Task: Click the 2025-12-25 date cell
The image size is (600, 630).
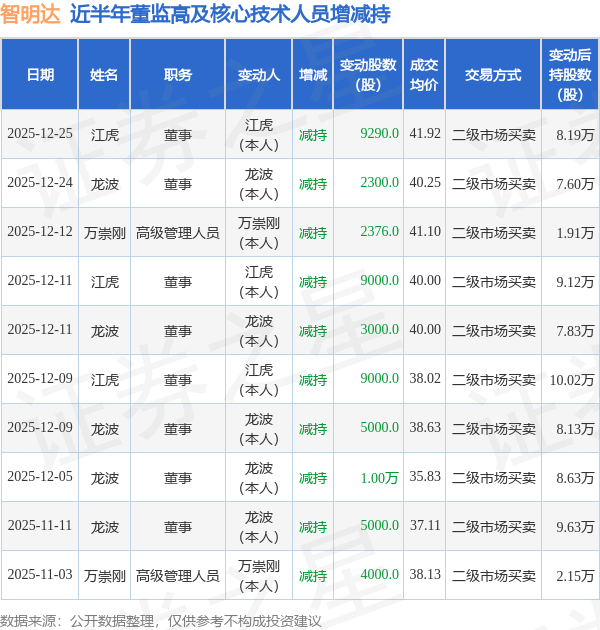Action: (40, 134)
